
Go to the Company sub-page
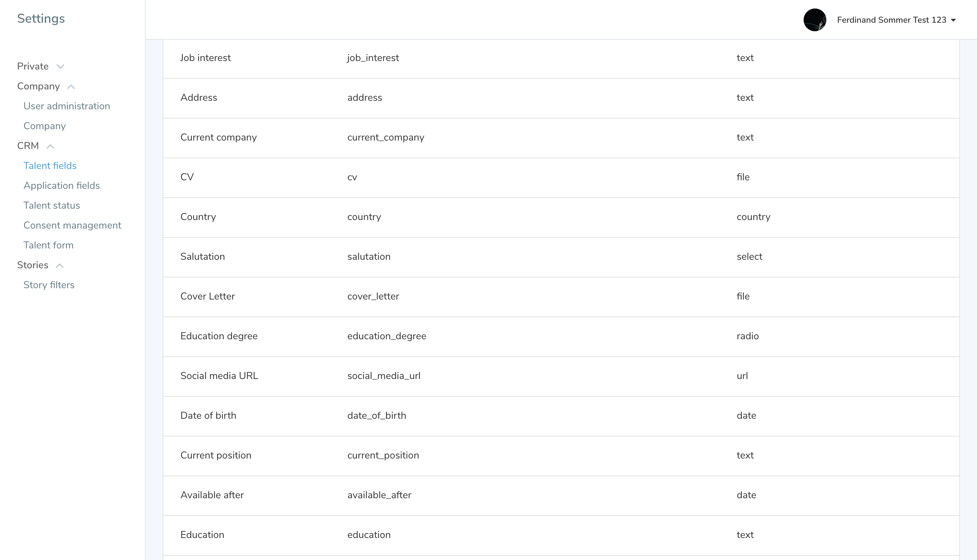click(45, 126)
